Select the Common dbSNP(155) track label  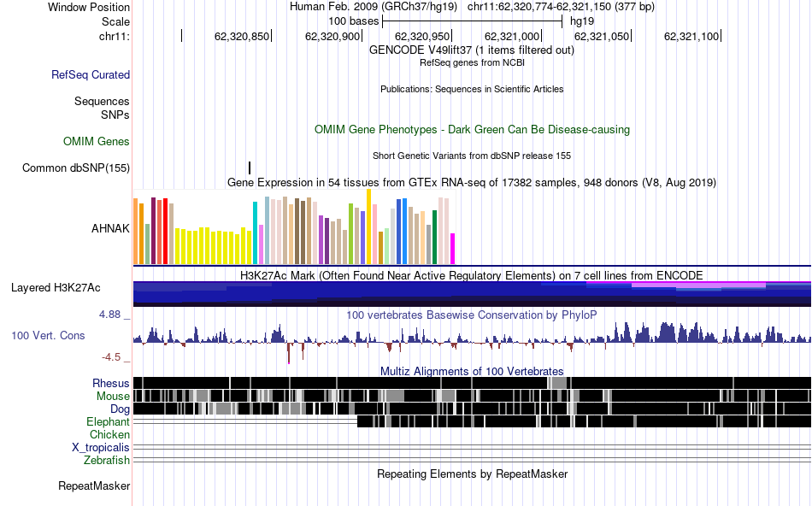click(76, 168)
